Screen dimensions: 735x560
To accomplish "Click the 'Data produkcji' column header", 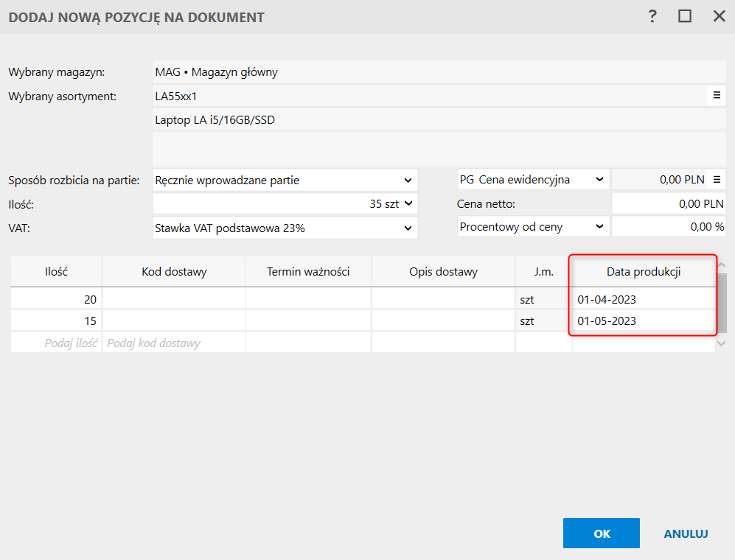I will (x=643, y=272).
